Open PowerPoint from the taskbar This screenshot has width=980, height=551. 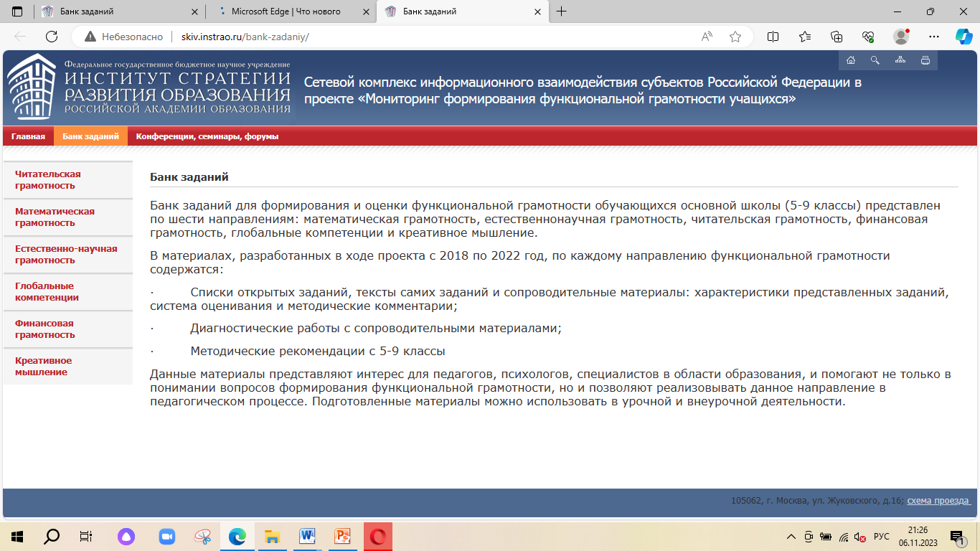(x=342, y=537)
